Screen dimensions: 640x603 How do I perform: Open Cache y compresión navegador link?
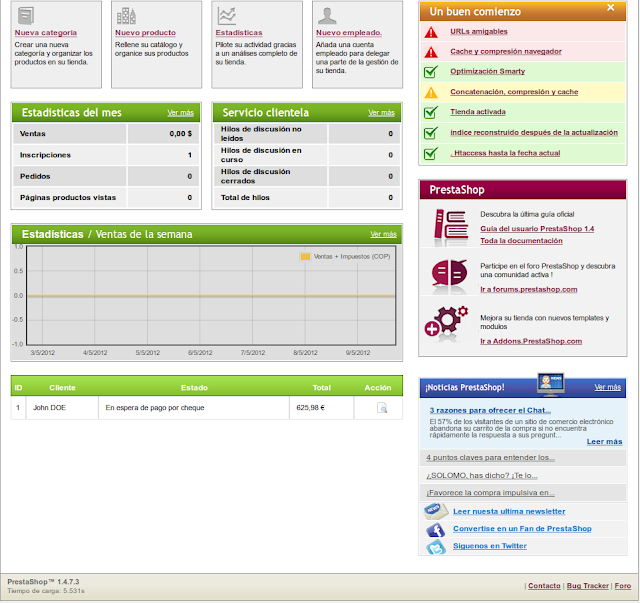506,51
